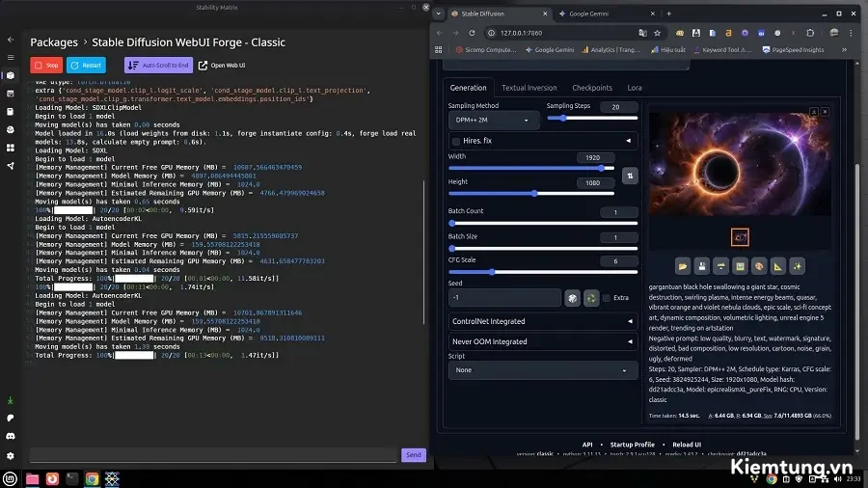
Task: Switch to the Lora tab
Action: tap(635, 88)
